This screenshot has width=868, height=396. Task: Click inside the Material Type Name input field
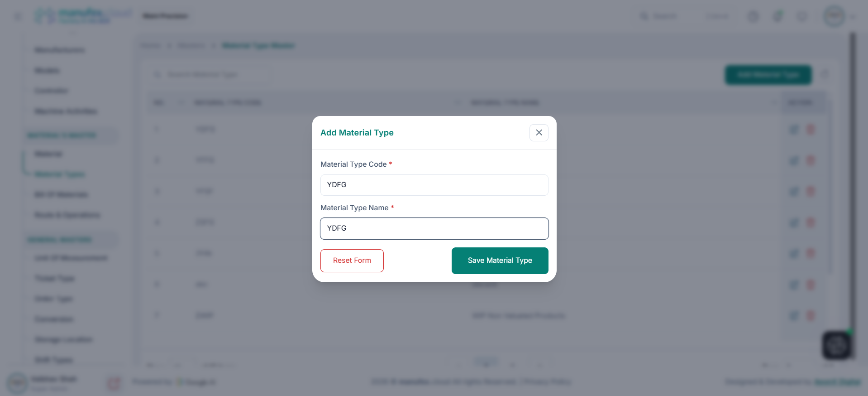[x=434, y=228]
